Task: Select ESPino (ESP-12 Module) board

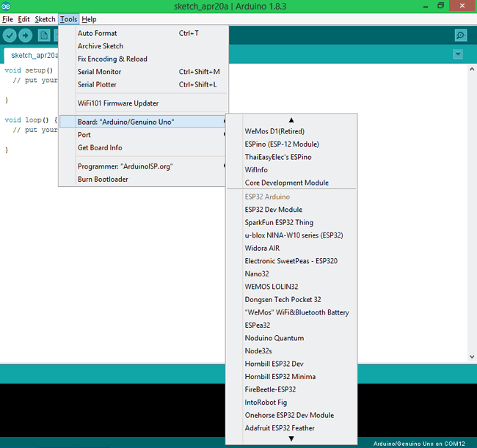Action: click(x=291, y=144)
